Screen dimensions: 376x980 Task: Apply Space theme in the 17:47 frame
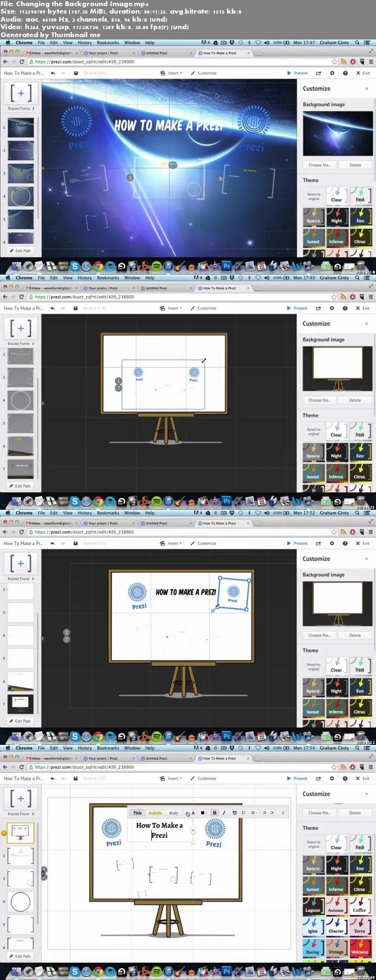pos(313,216)
